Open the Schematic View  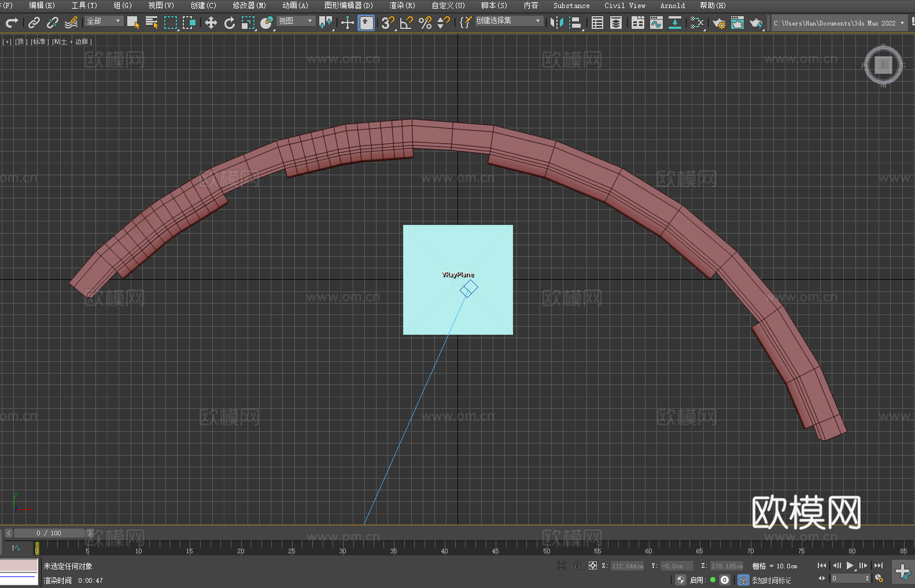tap(675, 23)
